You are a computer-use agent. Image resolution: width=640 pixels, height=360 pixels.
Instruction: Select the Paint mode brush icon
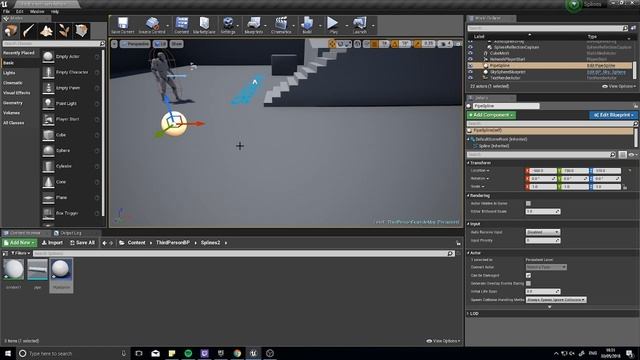click(29, 31)
